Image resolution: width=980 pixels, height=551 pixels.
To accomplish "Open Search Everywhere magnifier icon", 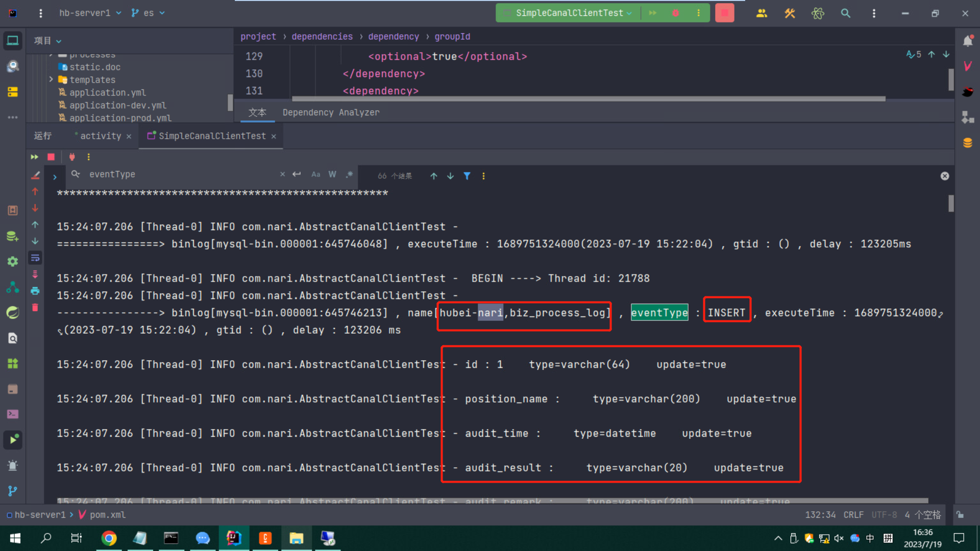I will click(846, 13).
